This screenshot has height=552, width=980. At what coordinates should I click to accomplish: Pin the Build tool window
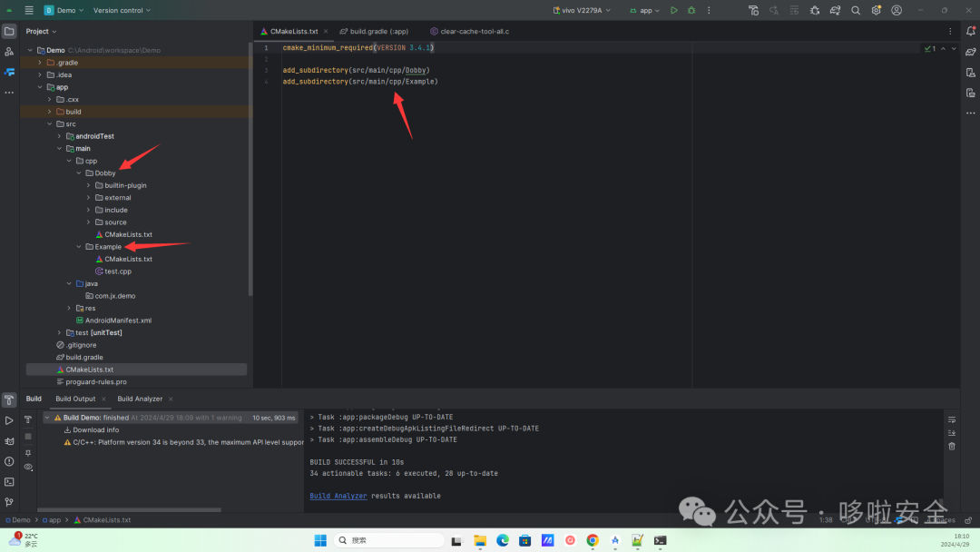[x=28, y=452]
